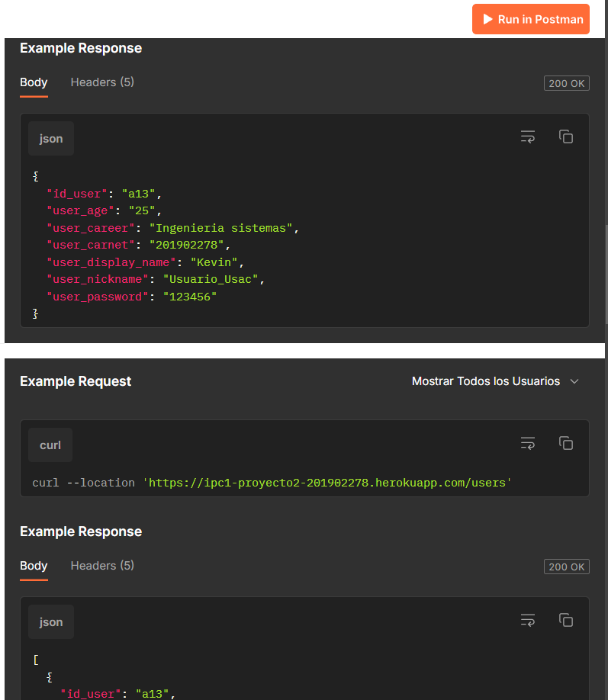
Task: Toggle line wrap in the curl code block
Action: pyautogui.click(x=527, y=443)
